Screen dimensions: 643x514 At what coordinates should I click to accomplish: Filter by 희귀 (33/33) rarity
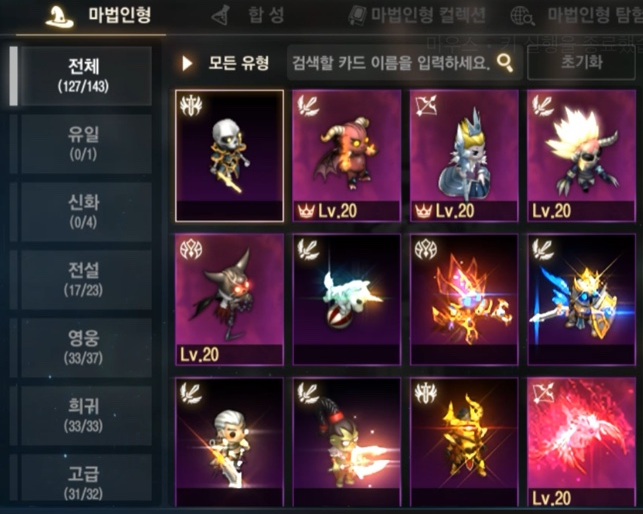(x=83, y=416)
